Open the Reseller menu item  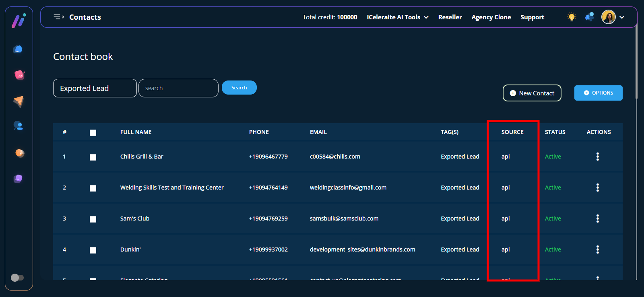[450, 17]
